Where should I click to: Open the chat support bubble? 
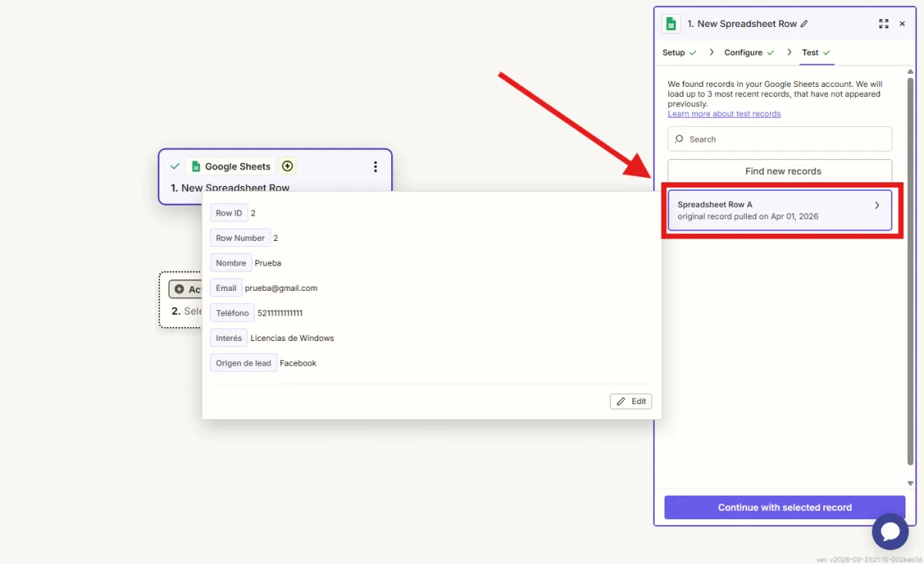[x=890, y=532]
